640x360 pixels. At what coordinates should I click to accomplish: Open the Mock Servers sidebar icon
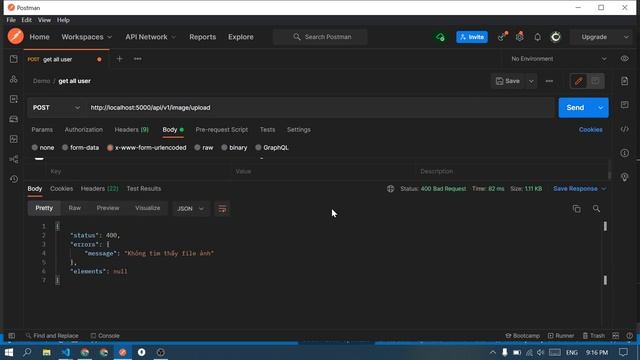click(13, 119)
